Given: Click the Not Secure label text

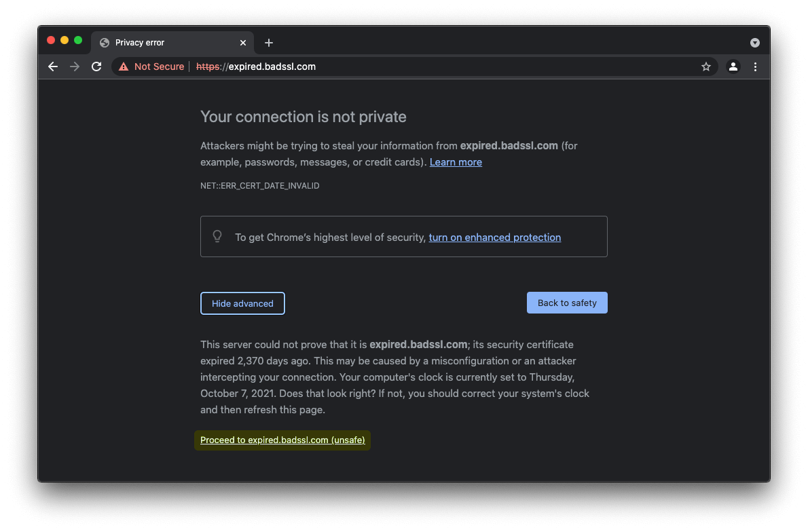Looking at the screenshot, I should coord(159,66).
